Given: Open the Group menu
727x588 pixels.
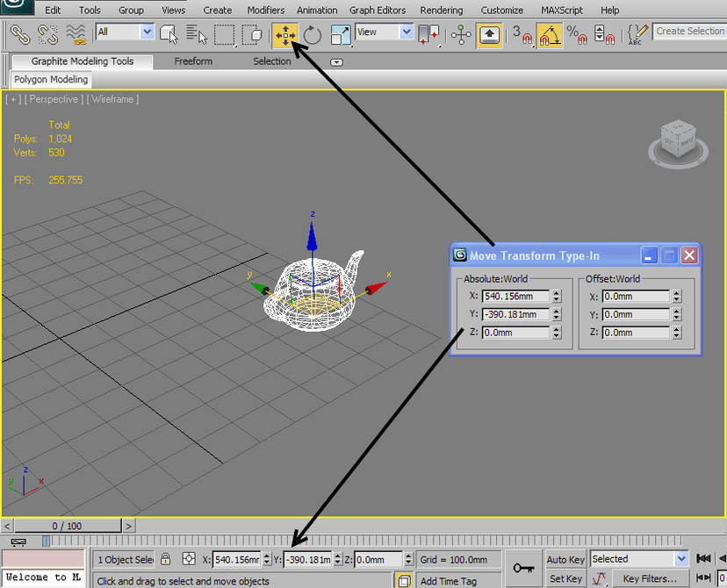Looking at the screenshot, I should (131, 10).
